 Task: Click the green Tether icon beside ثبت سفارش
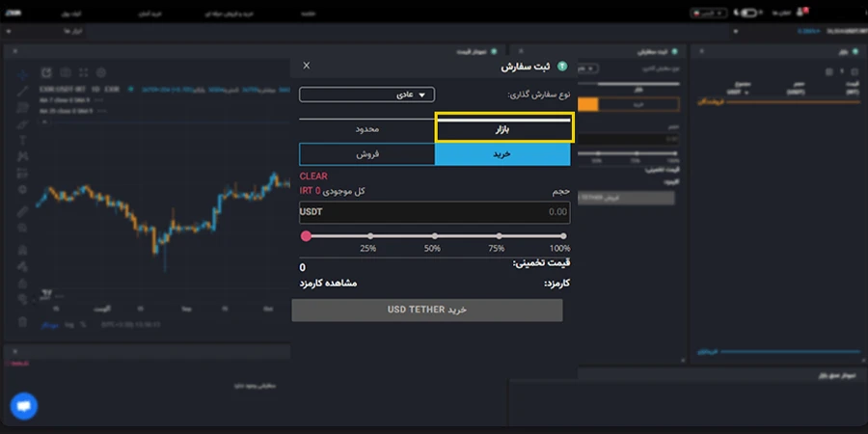[x=562, y=67]
